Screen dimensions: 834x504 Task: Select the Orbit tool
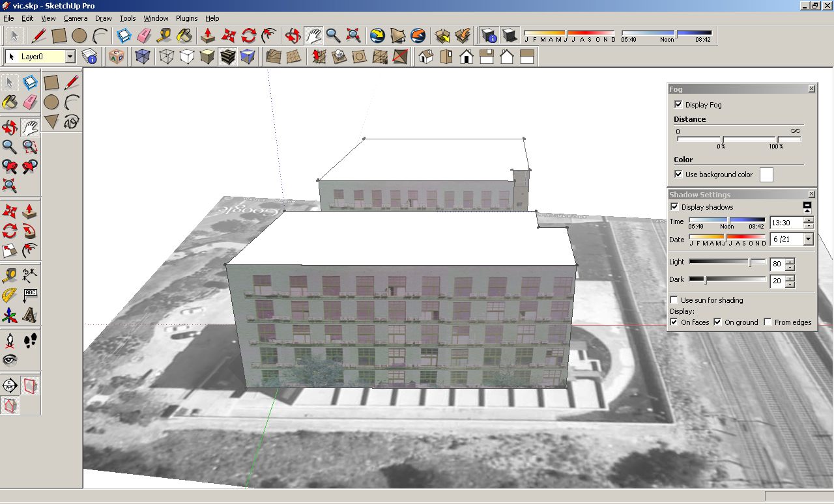click(10, 126)
